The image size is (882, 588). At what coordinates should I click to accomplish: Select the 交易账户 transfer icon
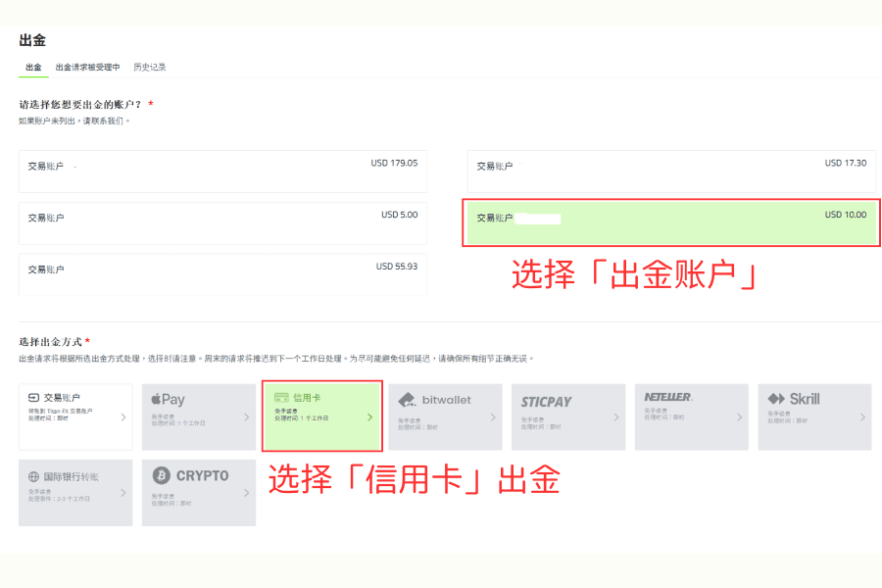click(x=31, y=395)
